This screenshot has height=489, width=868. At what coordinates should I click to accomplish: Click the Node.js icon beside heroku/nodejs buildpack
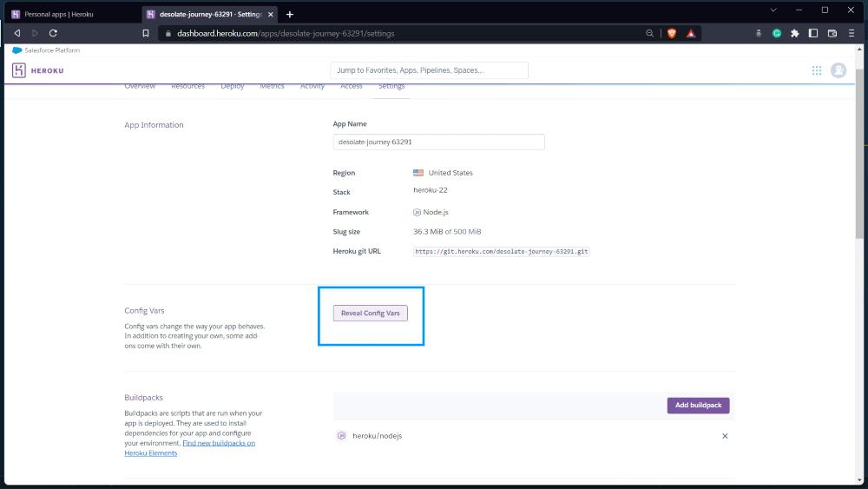pyautogui.click(x=341, y=436)
